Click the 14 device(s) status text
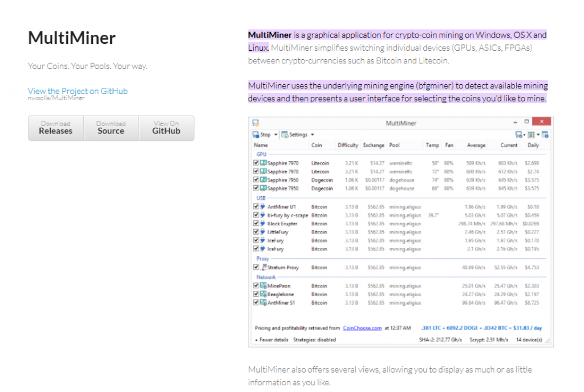 [x=529, y=340]
